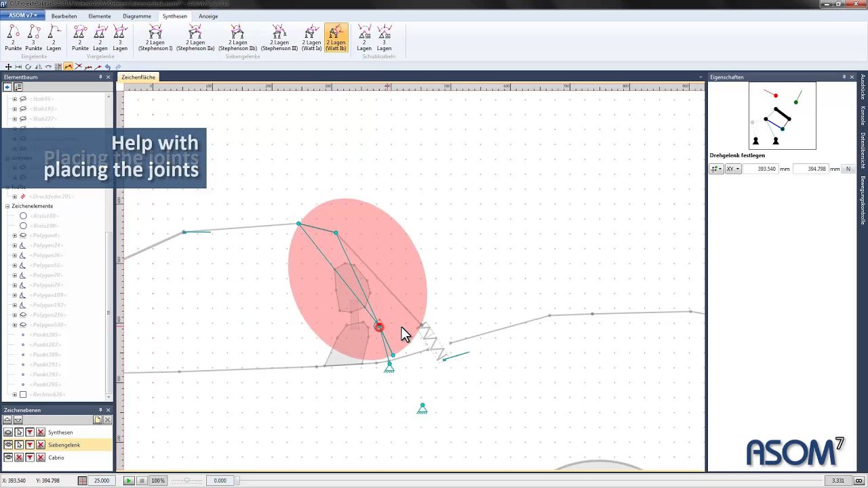Toggle visibility of Synthesen layer
This screenshot has height=488, width=868.
coord(8,432)
